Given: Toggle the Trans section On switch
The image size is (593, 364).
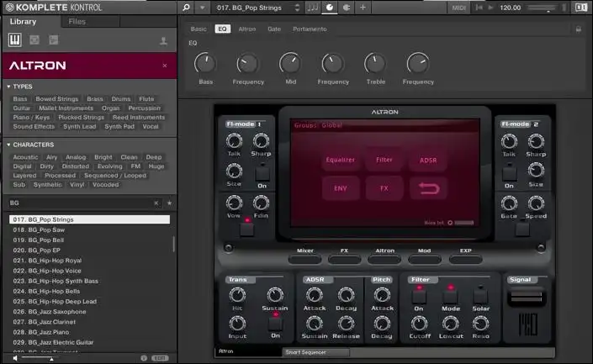Looking at the screenshot, I should [x=273, y=320].
